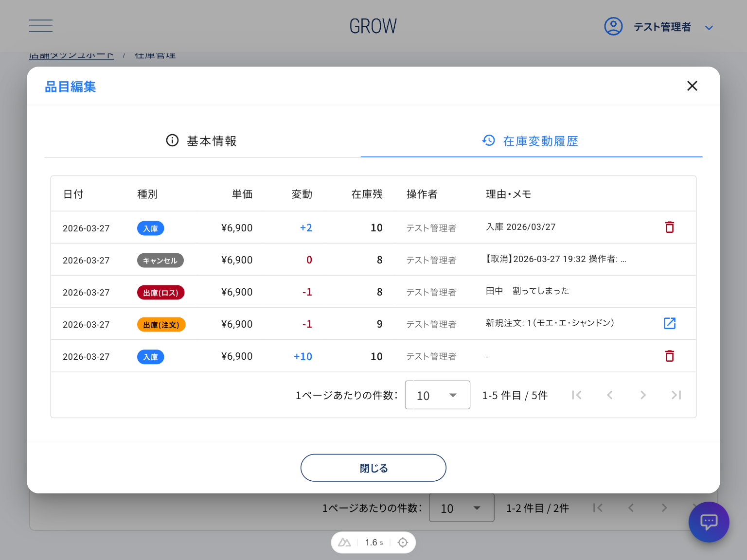Delete the top 入庫 +2 history entry
The height and width of the screenshot is (560, 747).
point(670,227)
